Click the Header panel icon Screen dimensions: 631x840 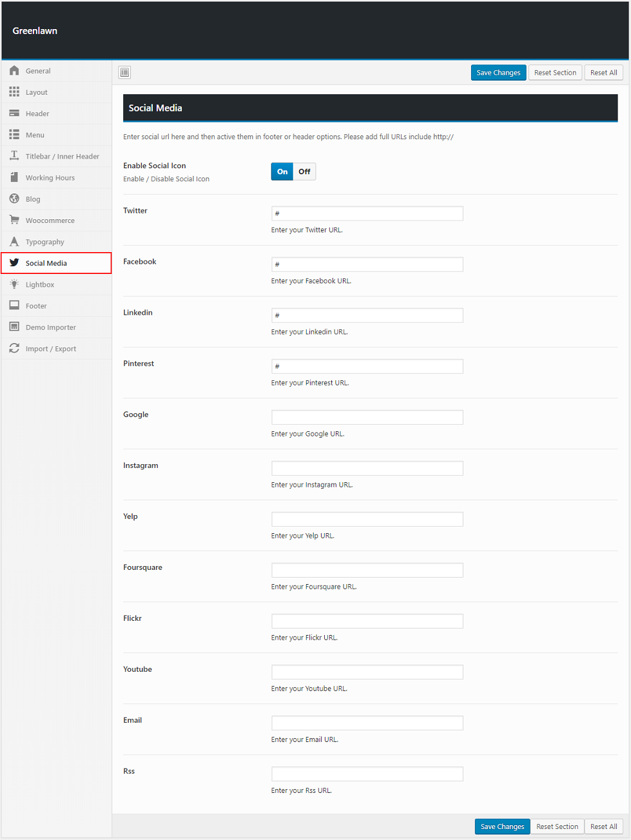point(14,113)
